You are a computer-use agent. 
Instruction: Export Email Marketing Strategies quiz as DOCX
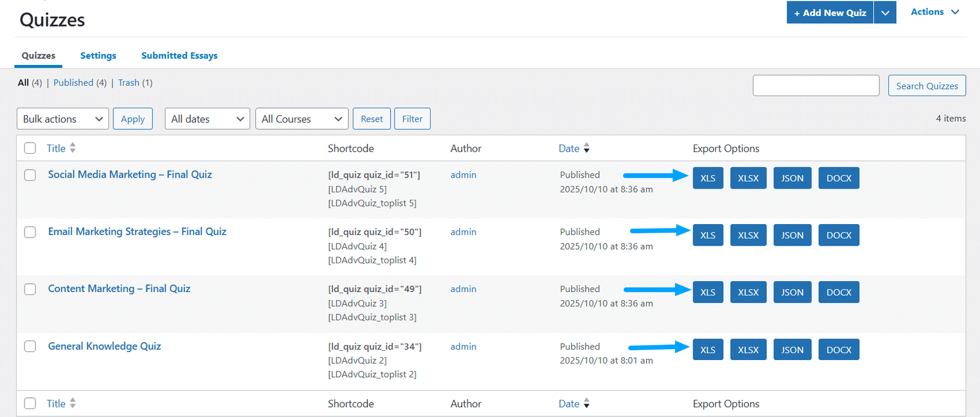click(839, 235)
